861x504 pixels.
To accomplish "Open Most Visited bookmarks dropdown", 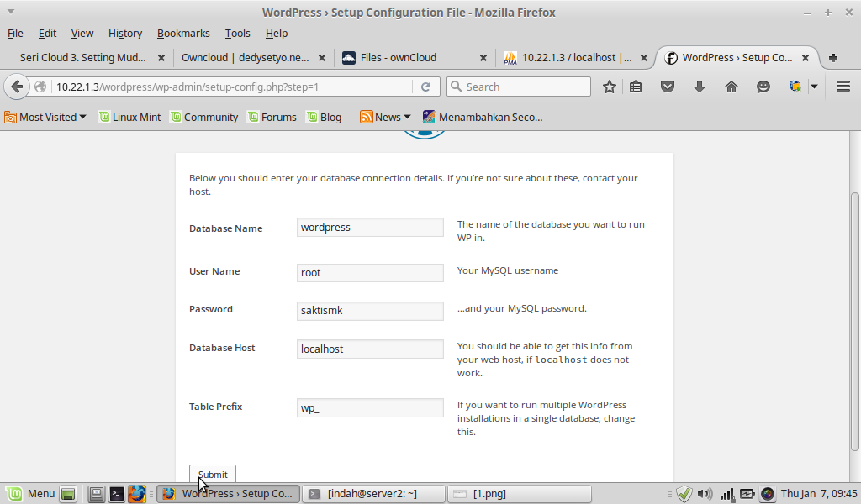I will (45, 117).
